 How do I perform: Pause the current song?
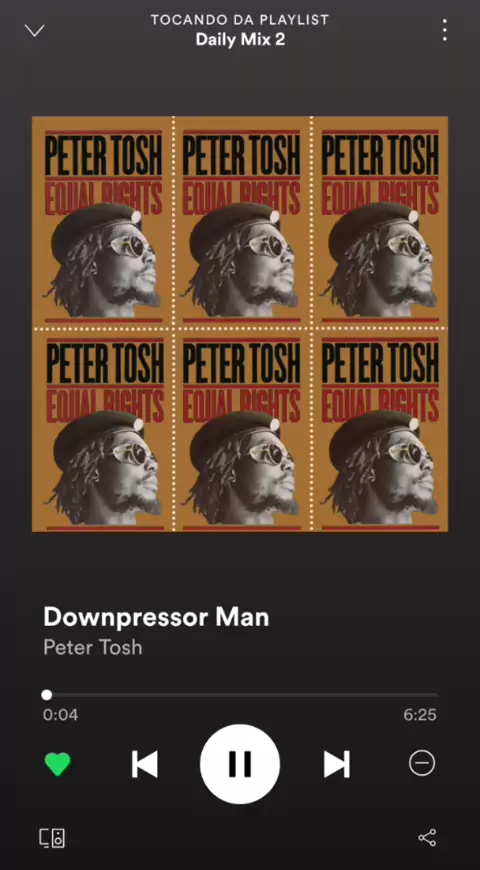(x=240, y=764)
